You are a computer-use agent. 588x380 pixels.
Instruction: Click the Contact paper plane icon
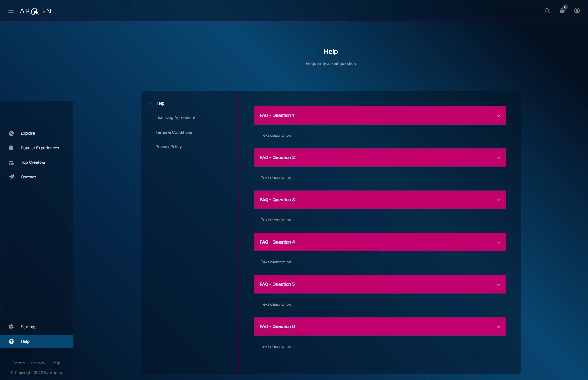11,177
